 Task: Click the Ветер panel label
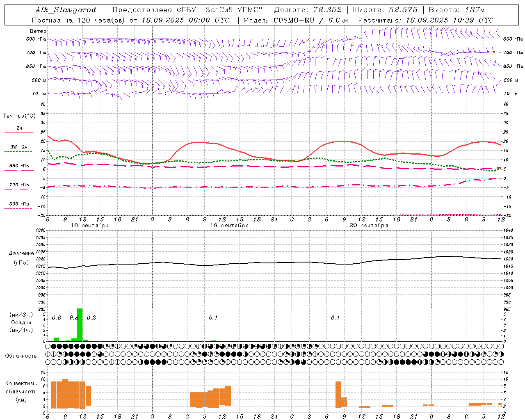coord(38,31)
